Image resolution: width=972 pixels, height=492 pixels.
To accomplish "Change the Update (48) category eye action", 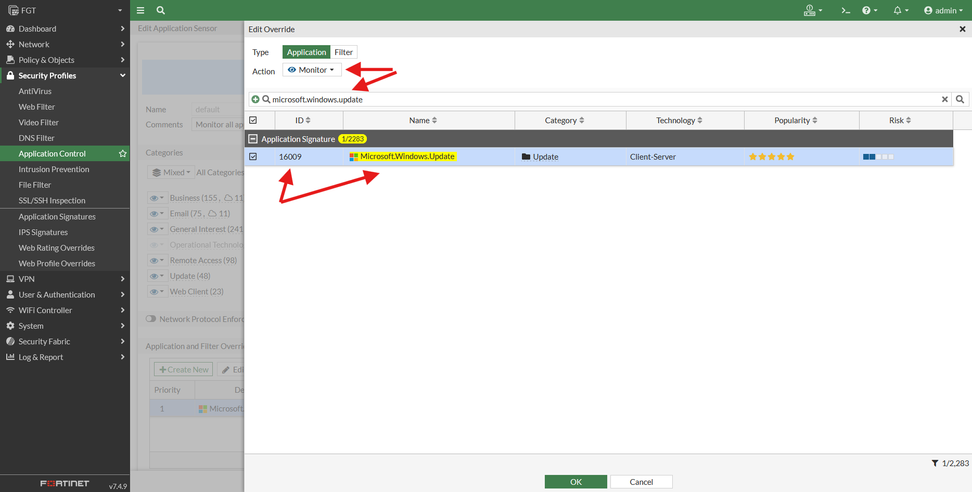I will pos(157,276).
